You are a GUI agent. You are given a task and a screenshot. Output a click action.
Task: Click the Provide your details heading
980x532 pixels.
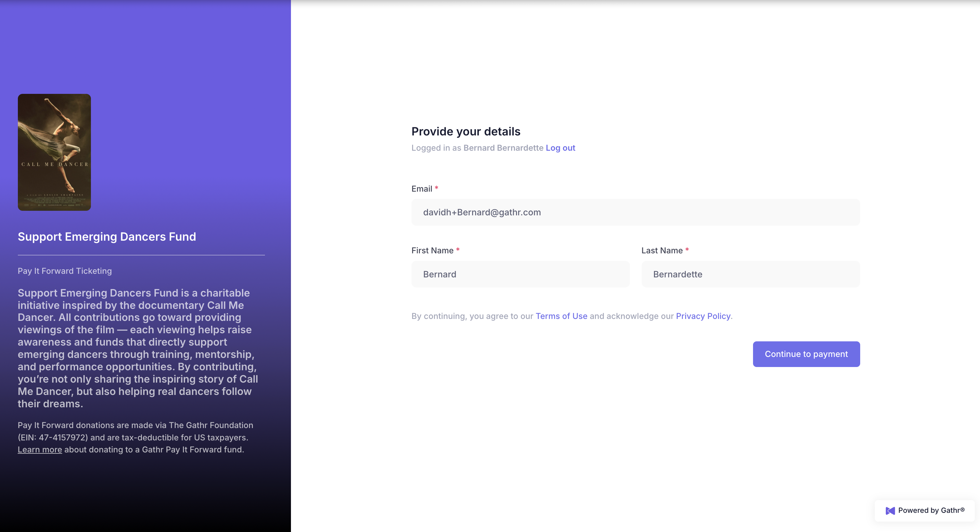pos(466,132)
